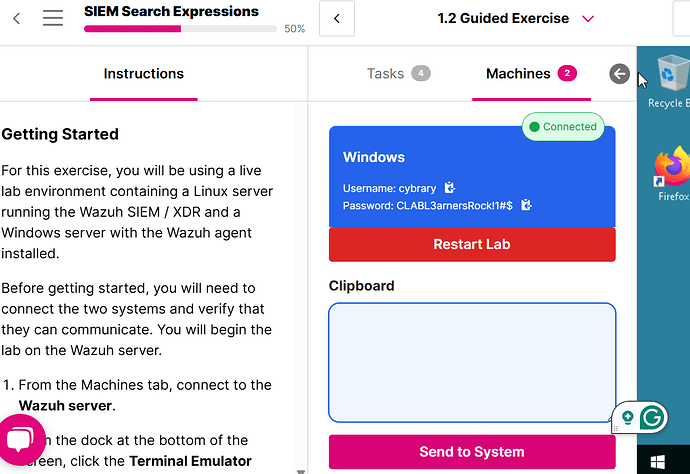Click the Restart Lab button
Image resolution: width=690 pixels, height=474 pixels.
[472, 244]
